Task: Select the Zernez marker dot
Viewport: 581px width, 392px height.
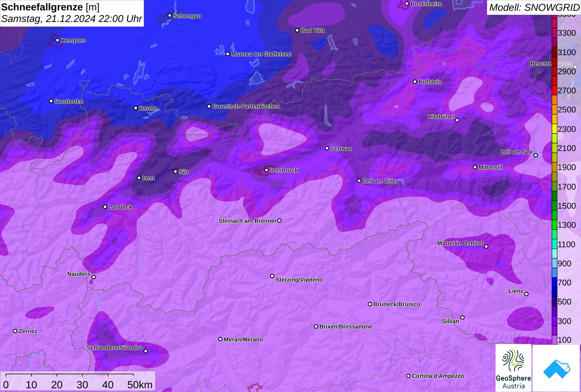Action: coord(15,331)
